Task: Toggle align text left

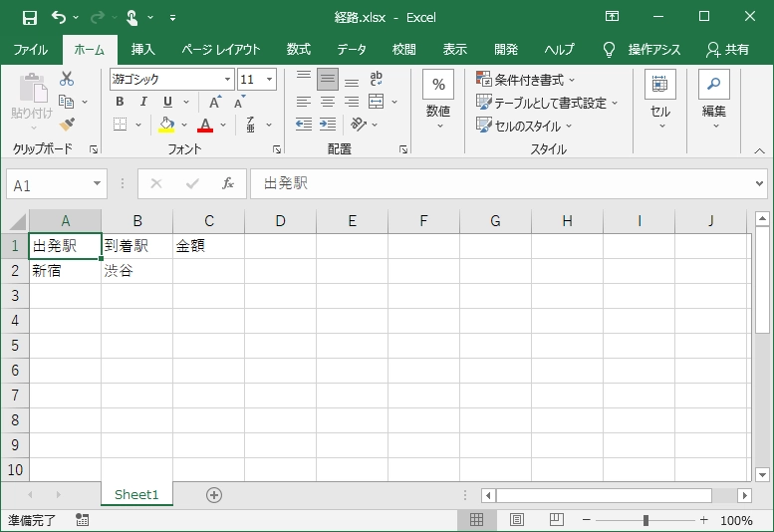Action: point(304,102)
